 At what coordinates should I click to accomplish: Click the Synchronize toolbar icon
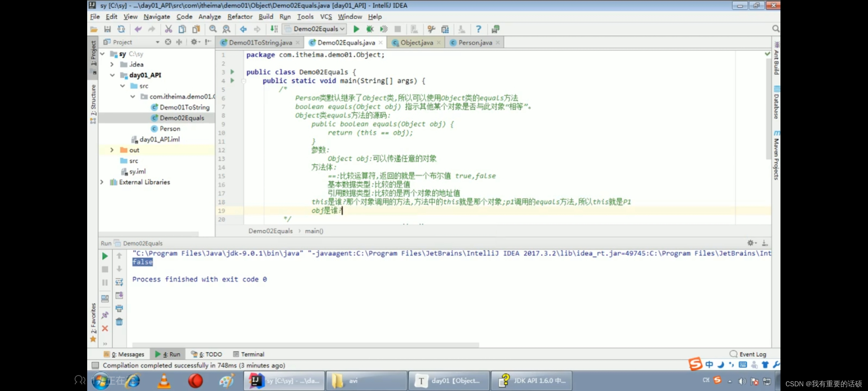[121, 29]
